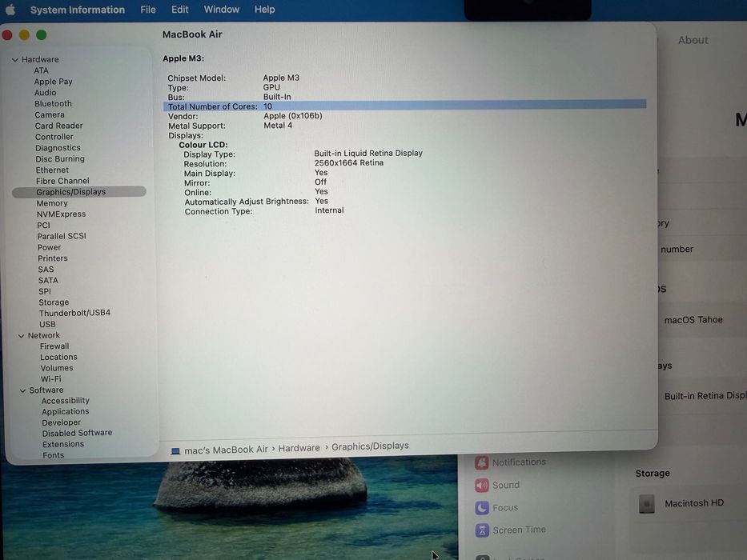Click the Resolution 2560x1664 Retina value
Image resolution: width=747 pixels, height=560 pixels.
point(349,163)
